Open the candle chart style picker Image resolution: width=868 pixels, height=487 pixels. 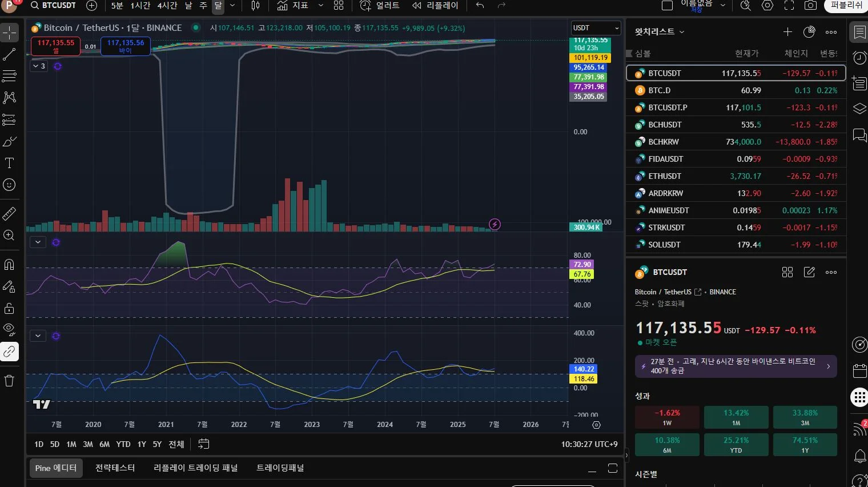[256, 5]
